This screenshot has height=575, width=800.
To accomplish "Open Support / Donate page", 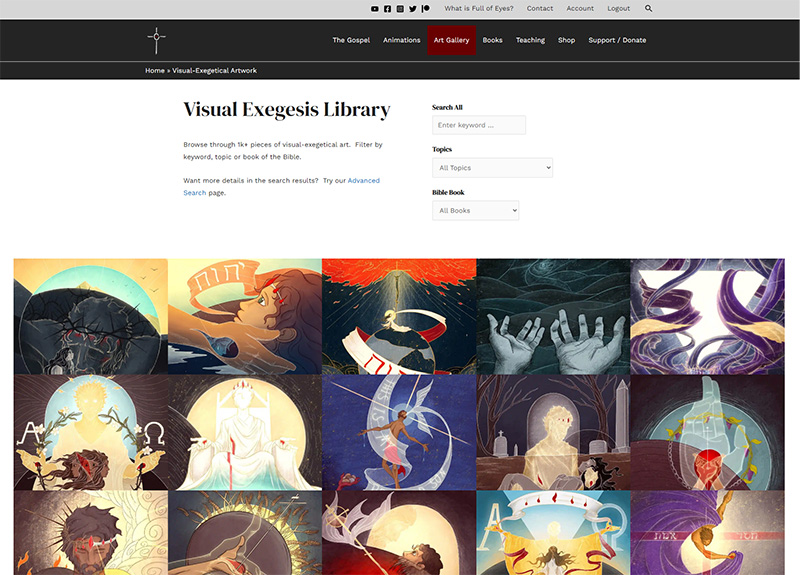I will pos(617,40).
